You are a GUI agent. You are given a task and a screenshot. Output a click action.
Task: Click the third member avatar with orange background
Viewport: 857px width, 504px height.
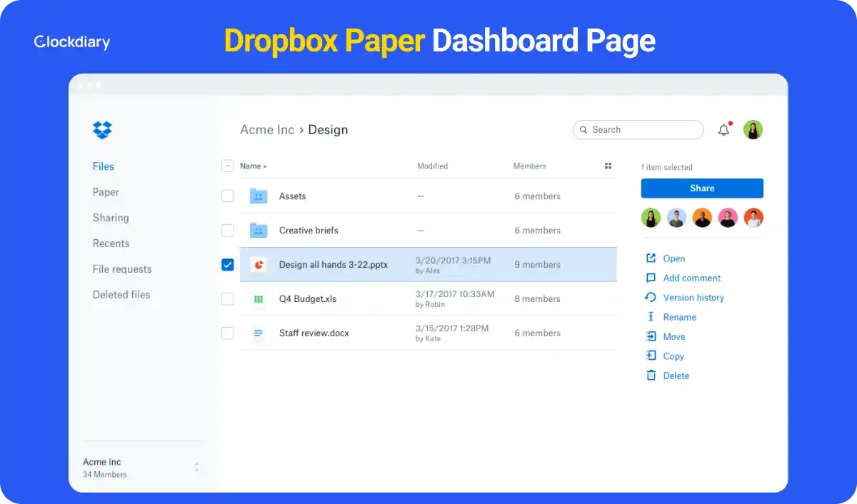click(x=702, y=218)
